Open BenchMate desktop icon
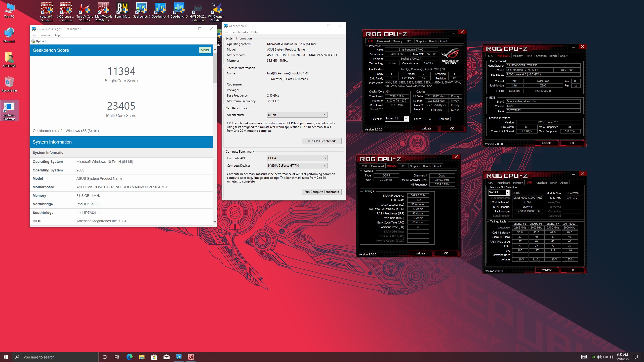The height and width of the screenshot is (362, 644). click(x=122, y=11)
